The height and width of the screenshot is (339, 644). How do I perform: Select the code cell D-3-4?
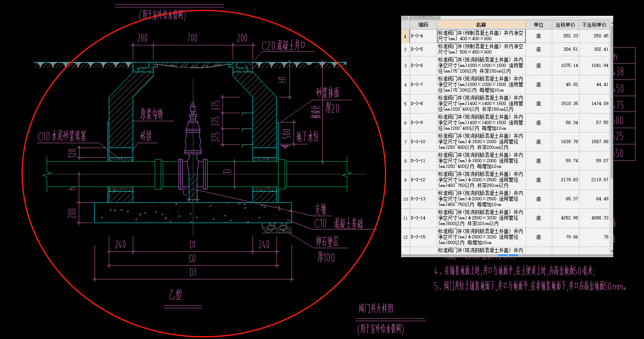(423, 36)
